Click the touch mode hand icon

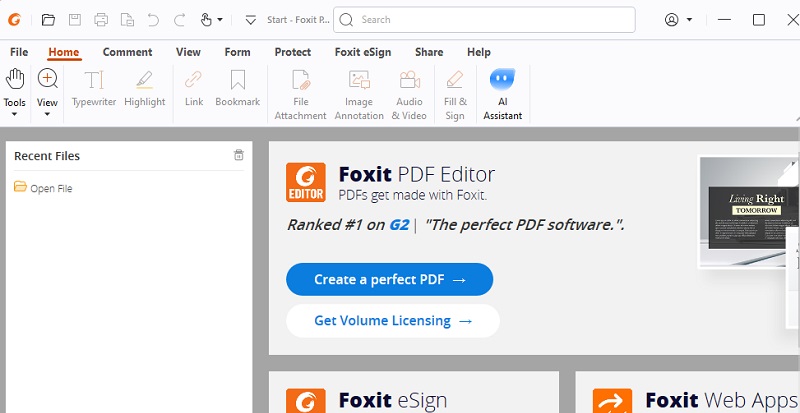[206, 20]
